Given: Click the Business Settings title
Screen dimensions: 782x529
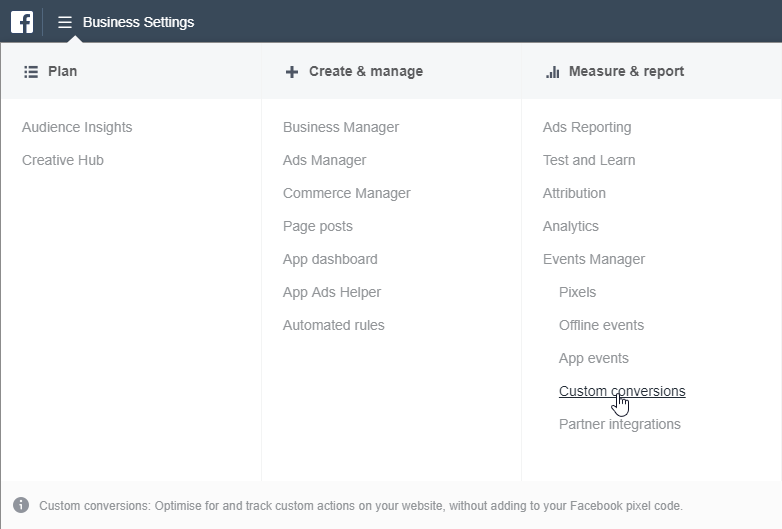Looking at the screenshot, I should coord(139,22).
